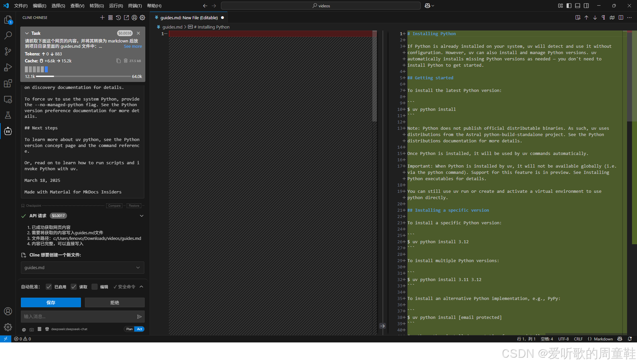Image resolution: width=637 pixels, height=364 pixels.
Task: Open Cline settings gear in panel header
Action: (142, 18)
